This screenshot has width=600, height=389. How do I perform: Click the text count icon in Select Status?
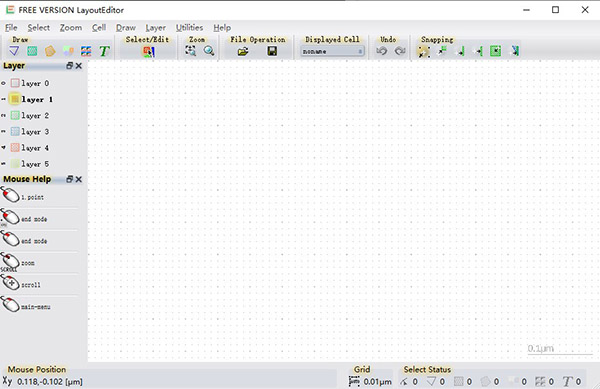[567, 381]
